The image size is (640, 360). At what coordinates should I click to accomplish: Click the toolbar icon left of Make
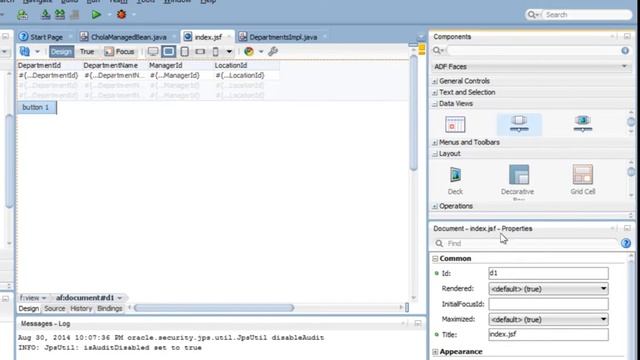tap(22, 15)
